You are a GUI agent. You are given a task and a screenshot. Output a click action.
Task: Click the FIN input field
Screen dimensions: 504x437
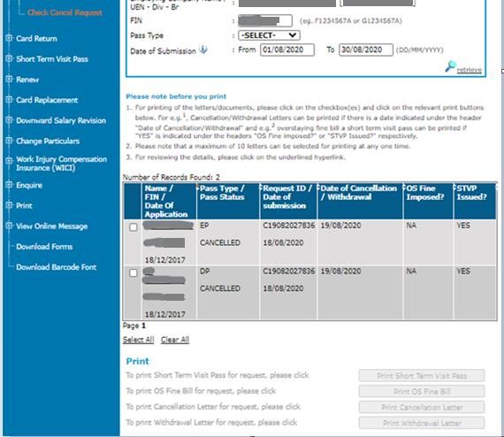pos(265,20)
